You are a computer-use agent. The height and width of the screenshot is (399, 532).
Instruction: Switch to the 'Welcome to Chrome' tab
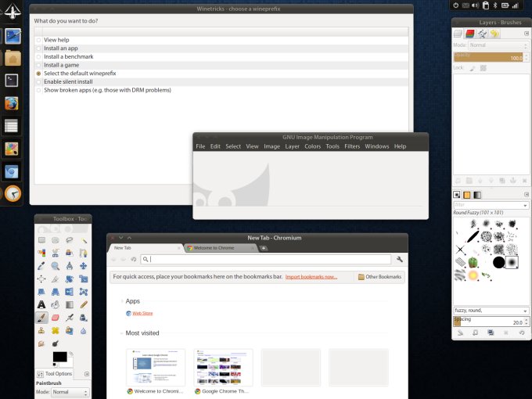[x=219, y=247]
